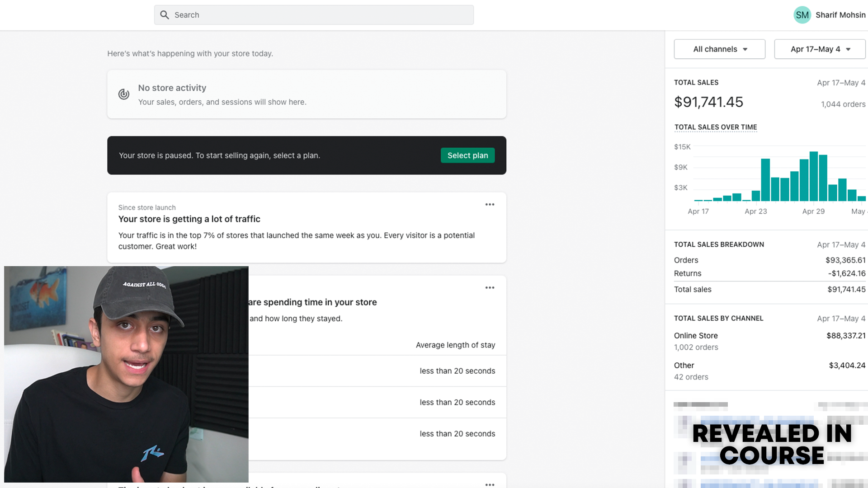868x488 pixels.
Task: Open options menu on traffic card
Action: 490,205
